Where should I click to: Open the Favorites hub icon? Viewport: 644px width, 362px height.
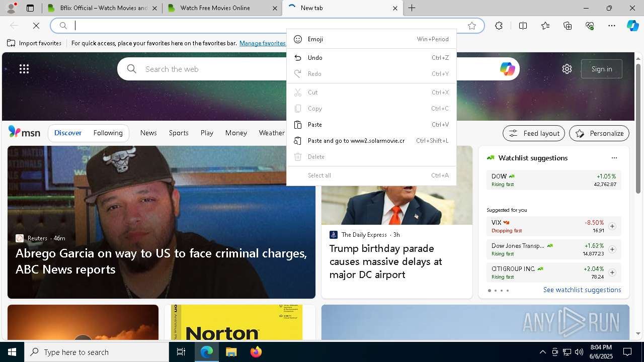[x=545, y=26]
